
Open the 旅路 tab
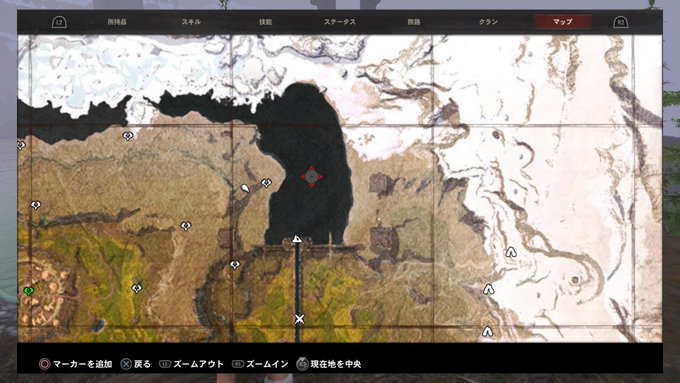point(414,22)
